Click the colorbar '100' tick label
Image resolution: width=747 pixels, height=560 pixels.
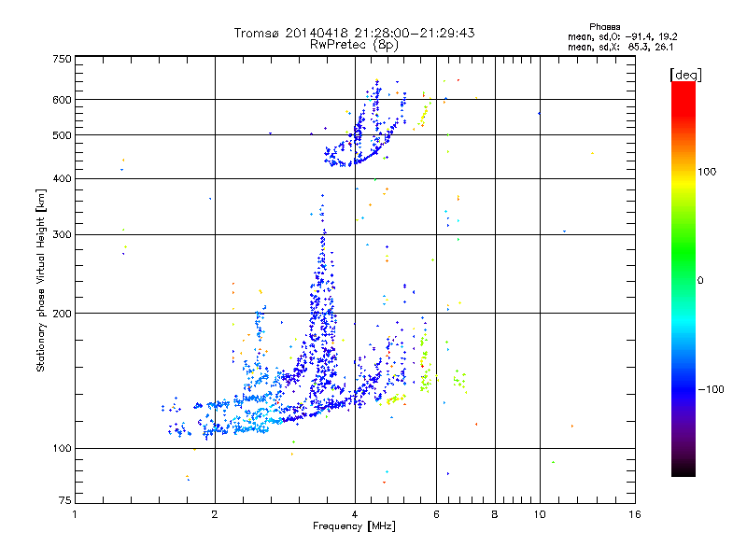click(707, 172)
